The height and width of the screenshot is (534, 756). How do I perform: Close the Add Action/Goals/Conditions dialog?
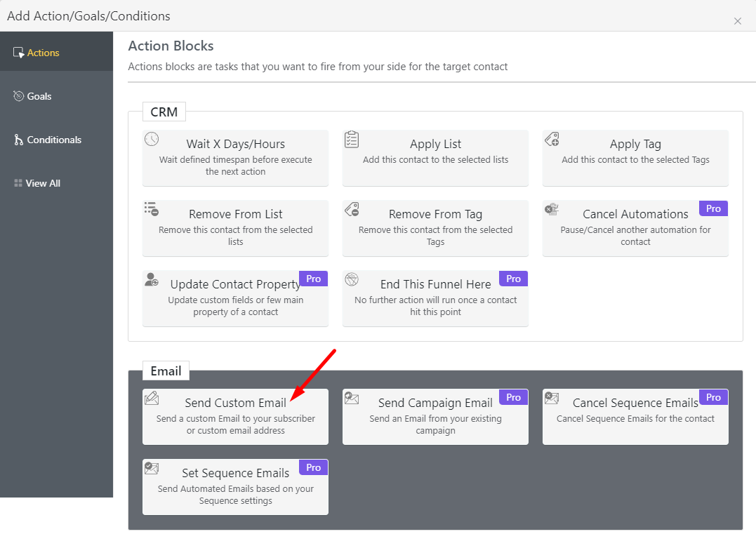tap(738, 21)
